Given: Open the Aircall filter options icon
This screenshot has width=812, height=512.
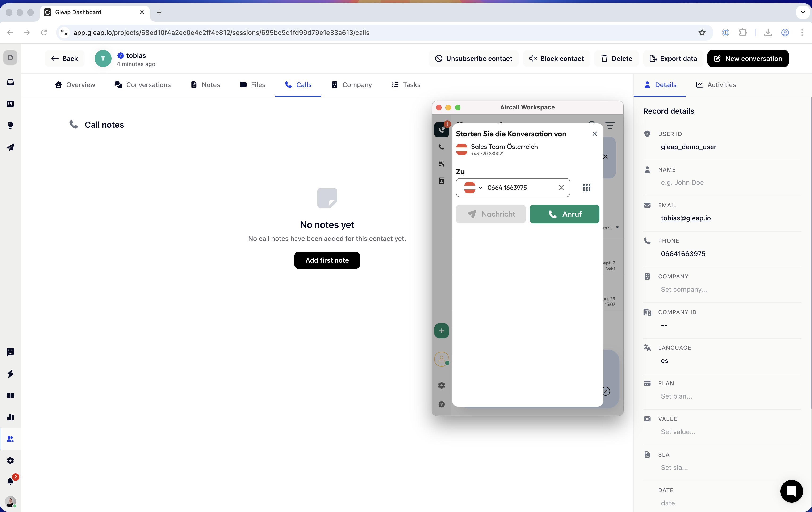Looking at the screenshot, I should [610, 126].
